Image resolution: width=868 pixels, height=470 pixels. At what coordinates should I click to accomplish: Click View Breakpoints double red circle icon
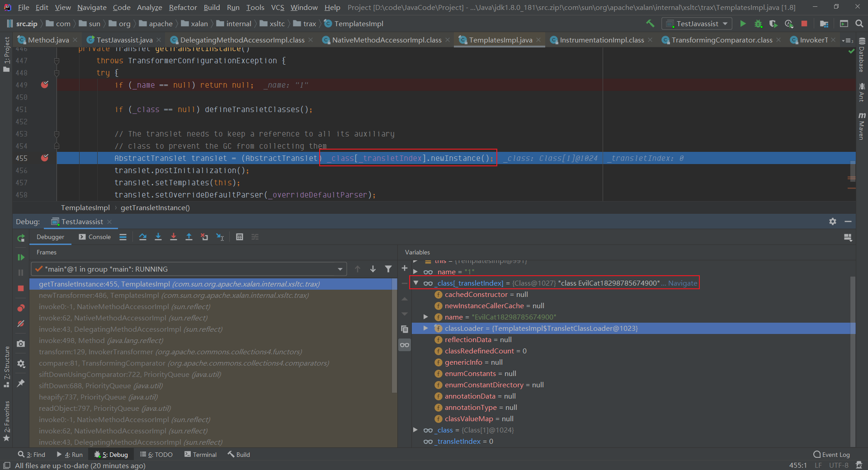click(x=21, y=308)
